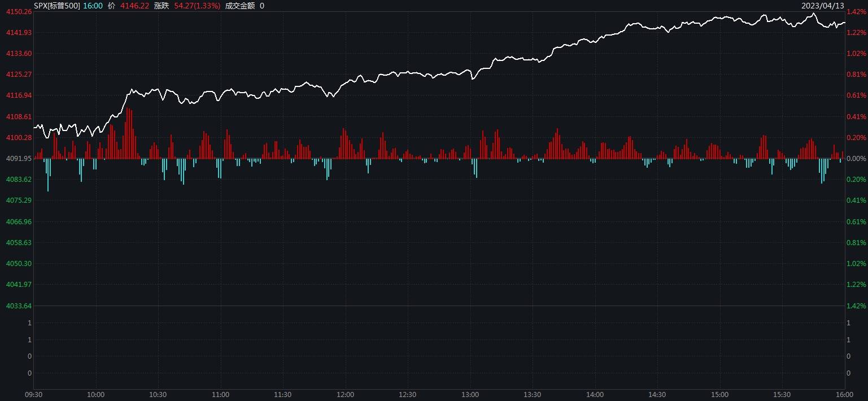Pick the 14:30 time axis marker
The height and width of the screenshot is (401, 868).
point(657,395)
